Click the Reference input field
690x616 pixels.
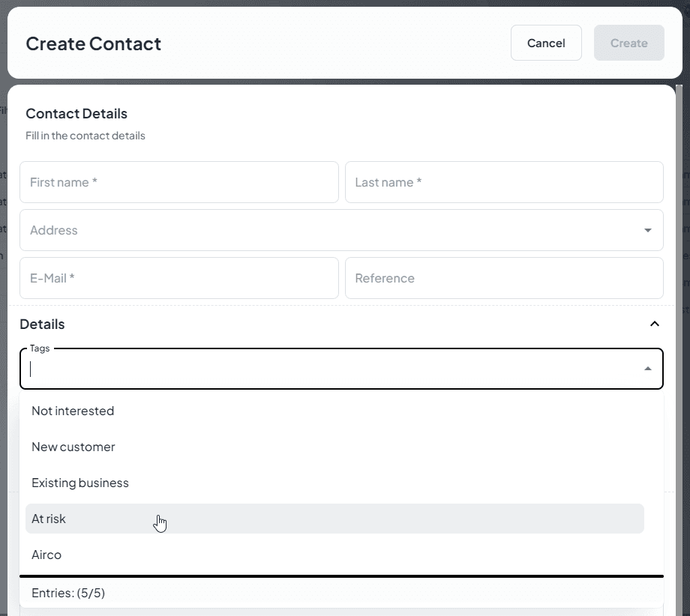(x=503, y=278)
